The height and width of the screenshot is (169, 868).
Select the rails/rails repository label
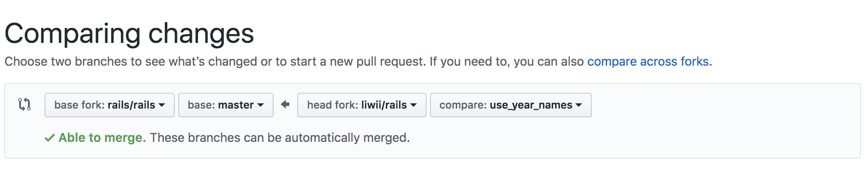coord(131,105)
